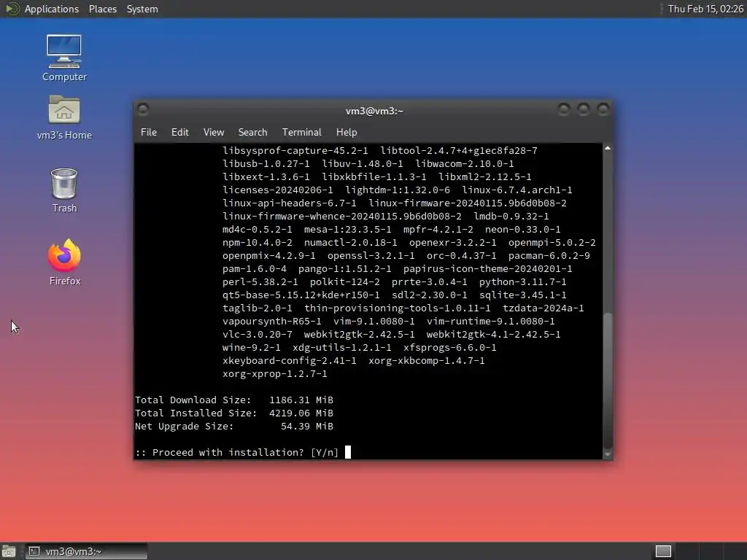The width and height of the screenshot is (747, 560).
Task: Click the package name pacman-6.0.2-9
Action: [549, 256]
